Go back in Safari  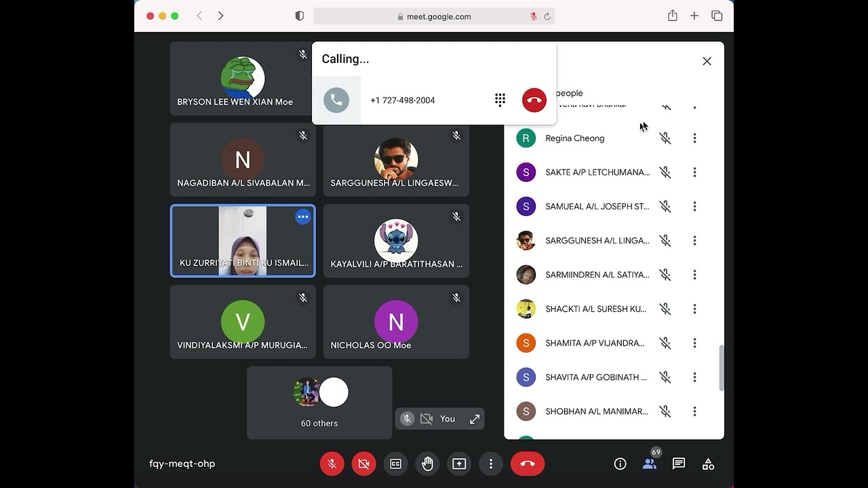[199, 16]
